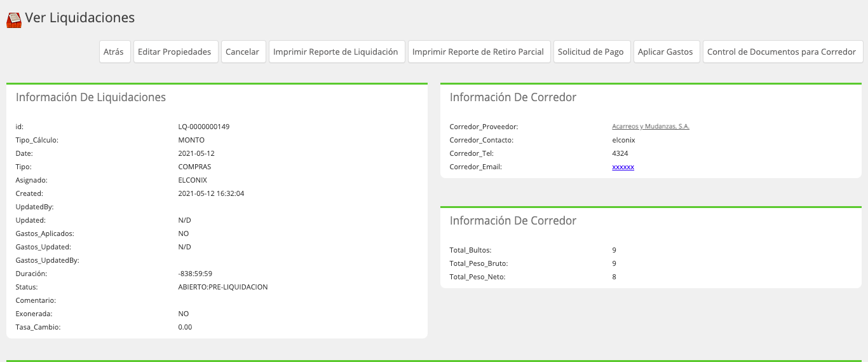The image size is (868, 362).
Task: Click the Corredor_Contacto value elconix
Action: point(623,140)
